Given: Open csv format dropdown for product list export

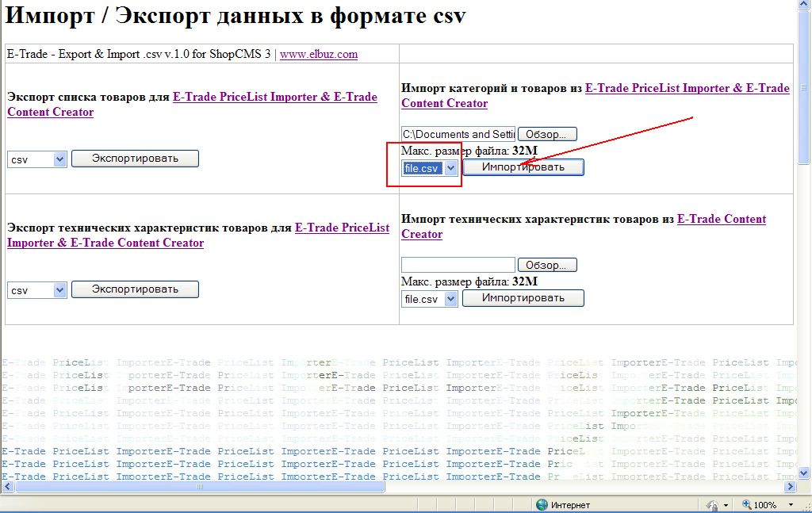Looking at the screenshot, I should (36, 159).
